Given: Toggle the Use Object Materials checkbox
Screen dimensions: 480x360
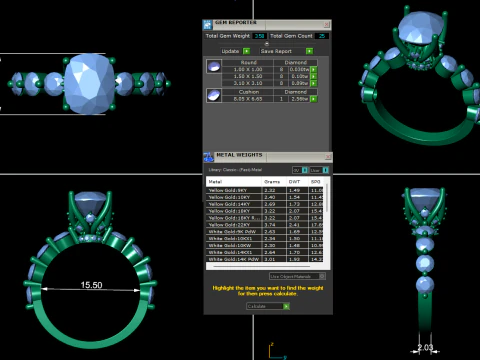Looking at the screenshot, I should [x=322, y=276].
